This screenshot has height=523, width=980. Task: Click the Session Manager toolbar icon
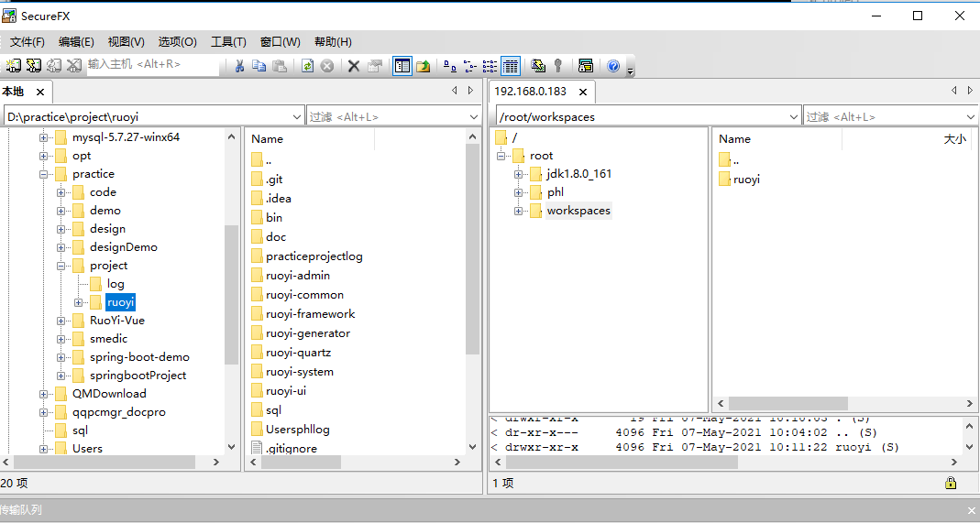tap(586, 66)
